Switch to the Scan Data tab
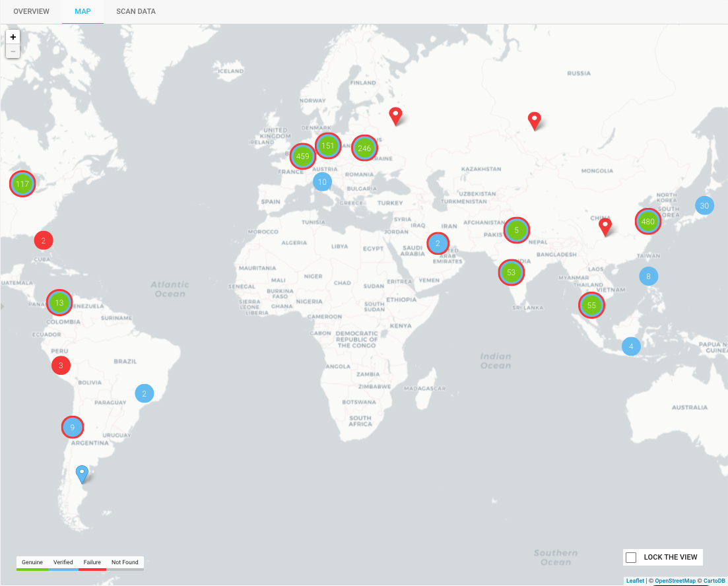The width and height of the screenshot is (728, 586). 136,12
